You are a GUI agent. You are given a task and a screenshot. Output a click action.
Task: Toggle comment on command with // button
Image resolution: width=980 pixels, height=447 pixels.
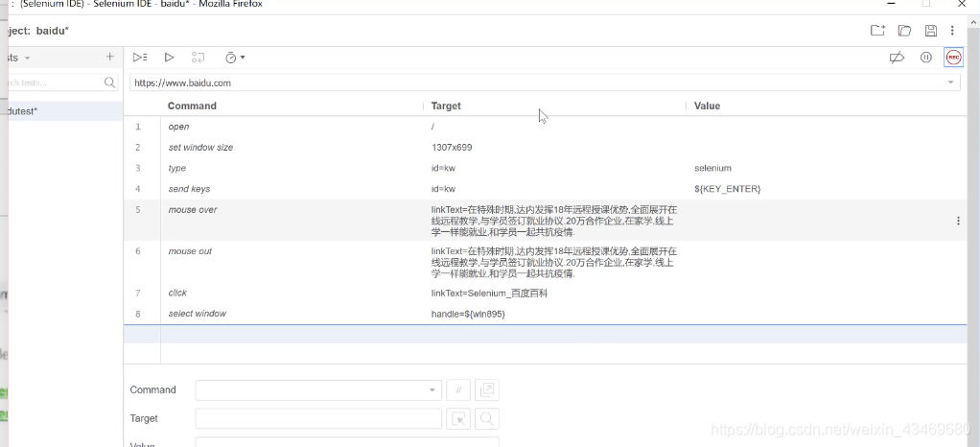coord(458,390)
